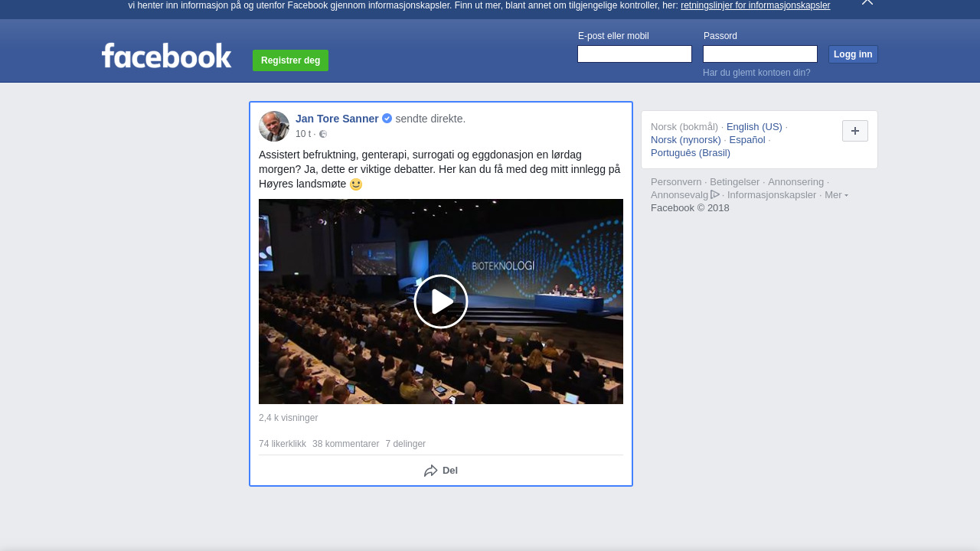This screenshot has width=980, height=551.
Task: Open the 74 likerklikk count
Action: [x=283, y=444]
